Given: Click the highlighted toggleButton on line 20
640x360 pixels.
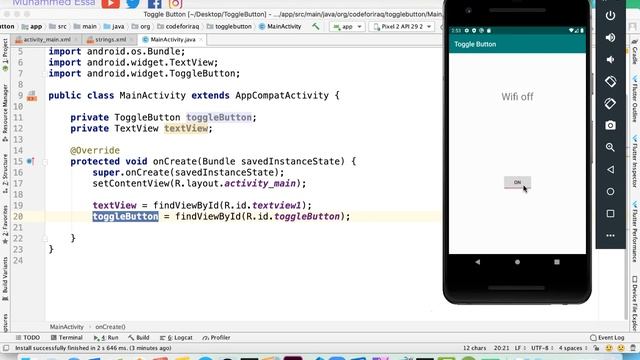Looking at the screenshot, I should (x=125, y=216).
